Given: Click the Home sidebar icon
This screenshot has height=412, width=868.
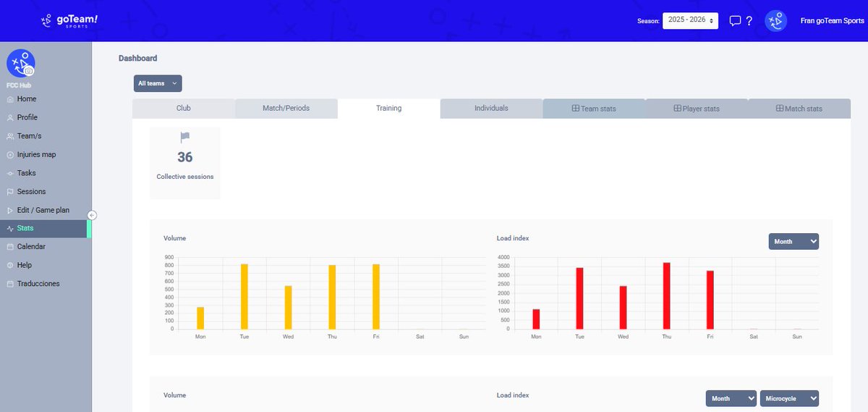Looking at the screenshot, I should (9, 99).
